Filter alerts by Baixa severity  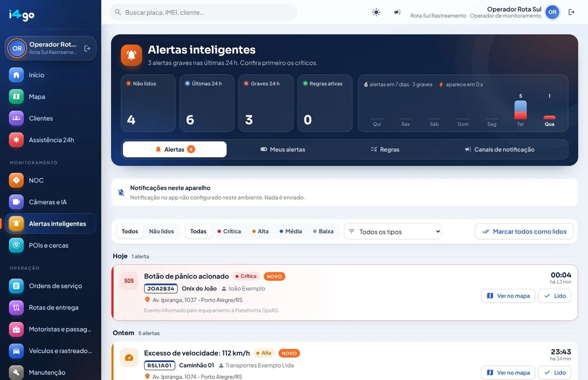[323, 231]
